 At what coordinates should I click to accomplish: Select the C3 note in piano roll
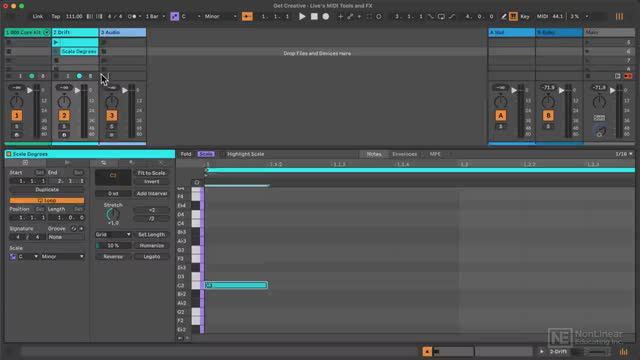tap(236, 285)
